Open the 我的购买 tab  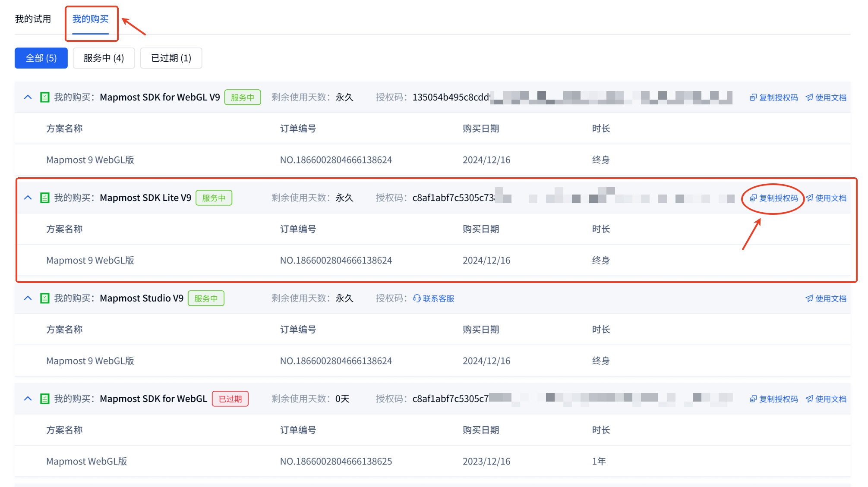pyautogui.click(x=90, y=19)
